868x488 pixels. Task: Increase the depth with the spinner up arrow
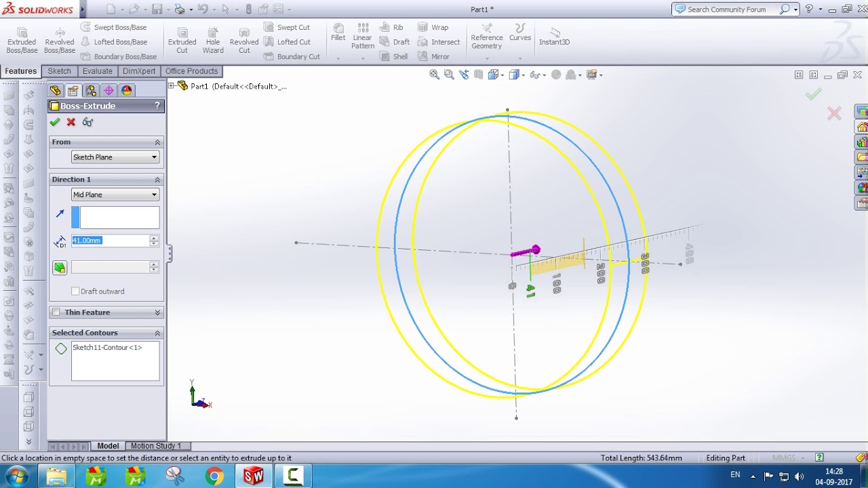(154, 238)
